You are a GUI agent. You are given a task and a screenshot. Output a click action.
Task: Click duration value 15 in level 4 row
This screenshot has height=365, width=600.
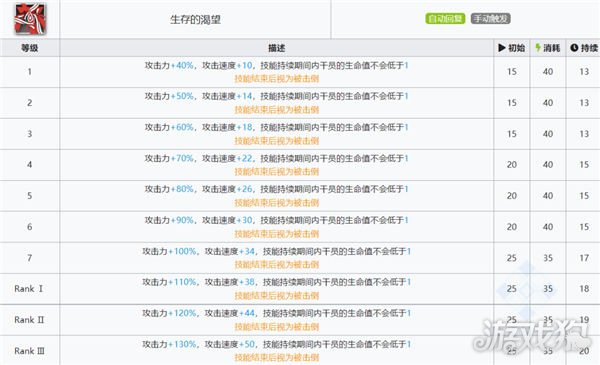click(x=584, y=165)
